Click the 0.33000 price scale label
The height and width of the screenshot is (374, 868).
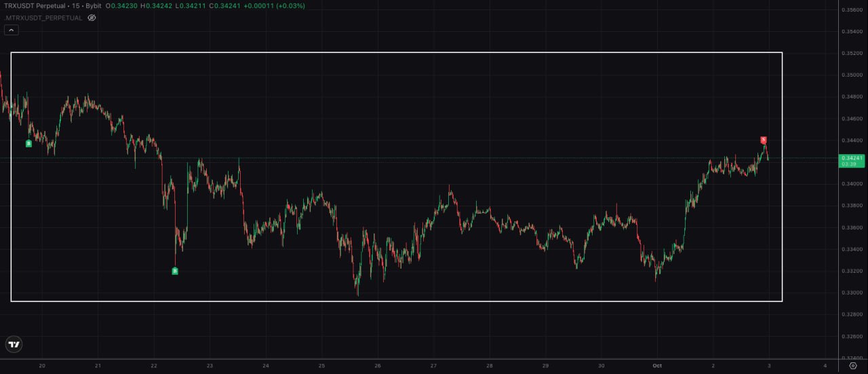[852, 293]
